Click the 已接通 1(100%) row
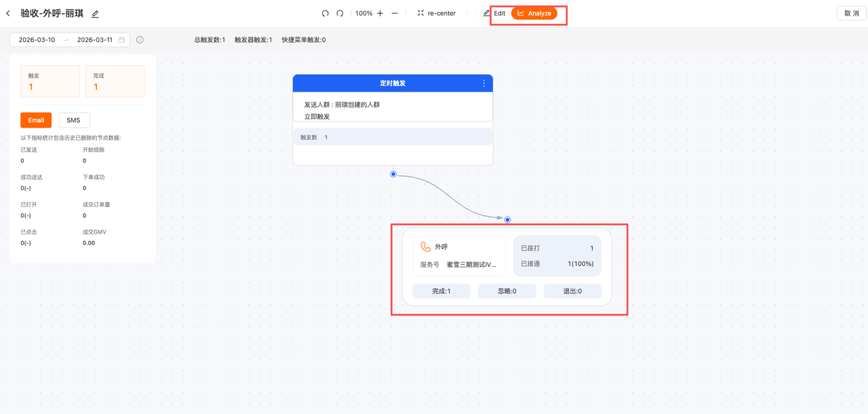 pyautogui.click(x=557, y=263)
